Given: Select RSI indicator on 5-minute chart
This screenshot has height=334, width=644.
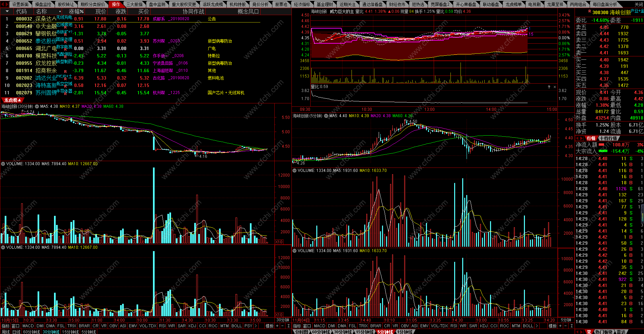Looking at the screenshot, I should tap(454, 326).
